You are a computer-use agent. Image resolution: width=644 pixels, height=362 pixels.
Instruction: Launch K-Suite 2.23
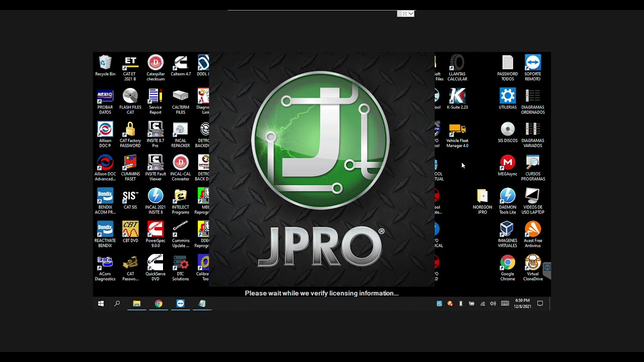click(x=457, y=99)
